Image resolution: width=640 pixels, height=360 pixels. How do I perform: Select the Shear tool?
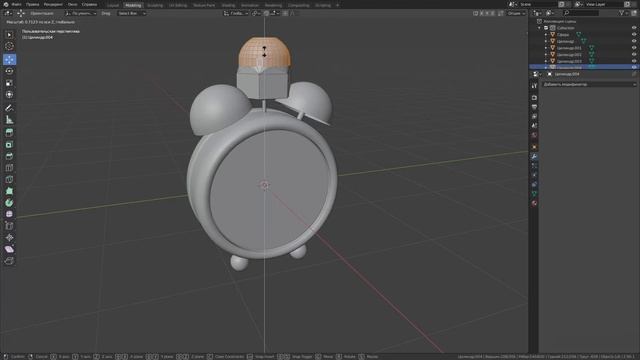[9, 249]
